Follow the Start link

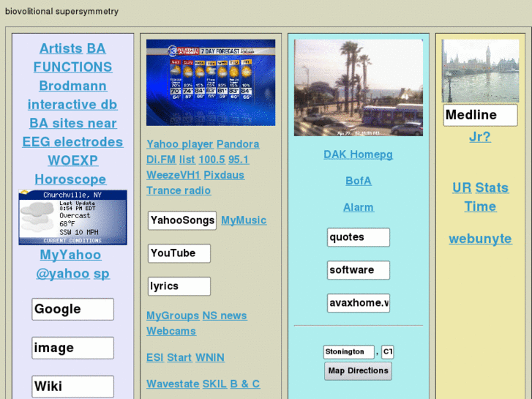(179, 357)
